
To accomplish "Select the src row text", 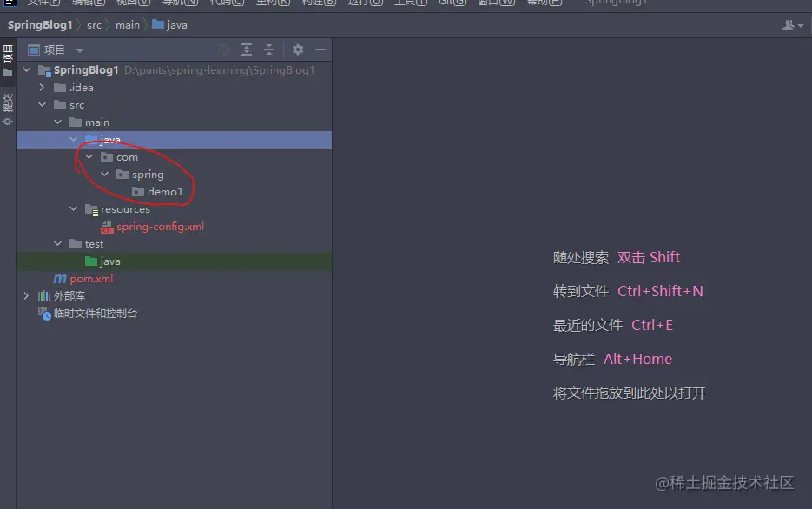I will tap(76, 105).
